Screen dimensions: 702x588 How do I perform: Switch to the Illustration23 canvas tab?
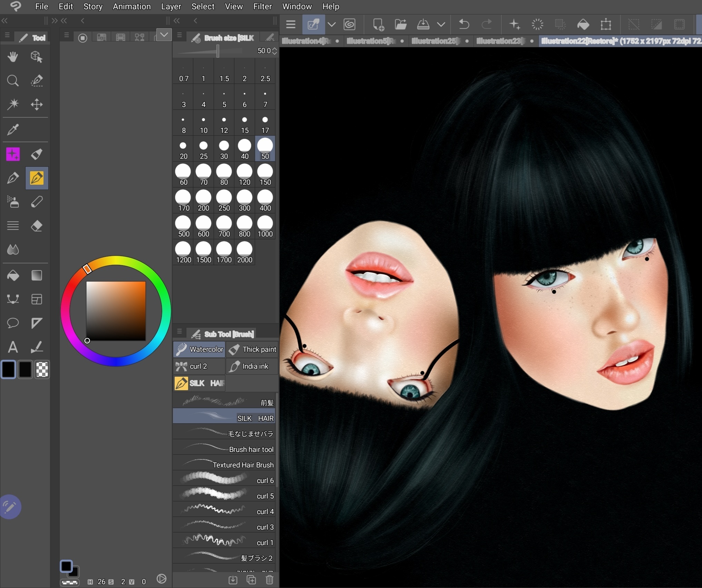[501, 41]
